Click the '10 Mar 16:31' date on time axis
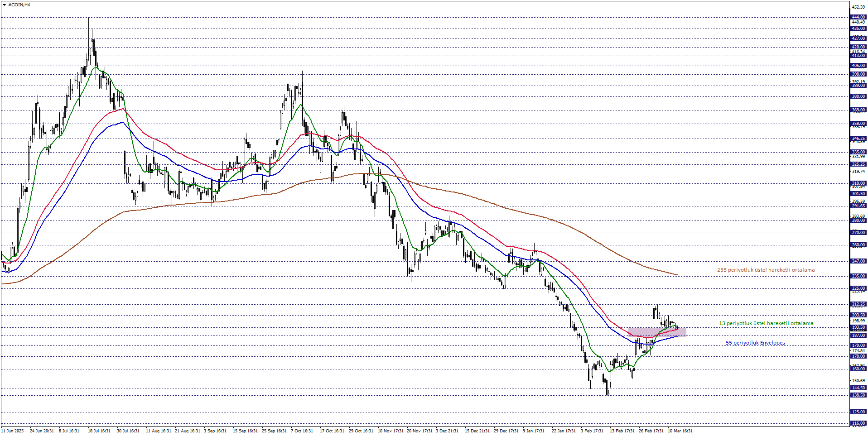 coord(680,431)
